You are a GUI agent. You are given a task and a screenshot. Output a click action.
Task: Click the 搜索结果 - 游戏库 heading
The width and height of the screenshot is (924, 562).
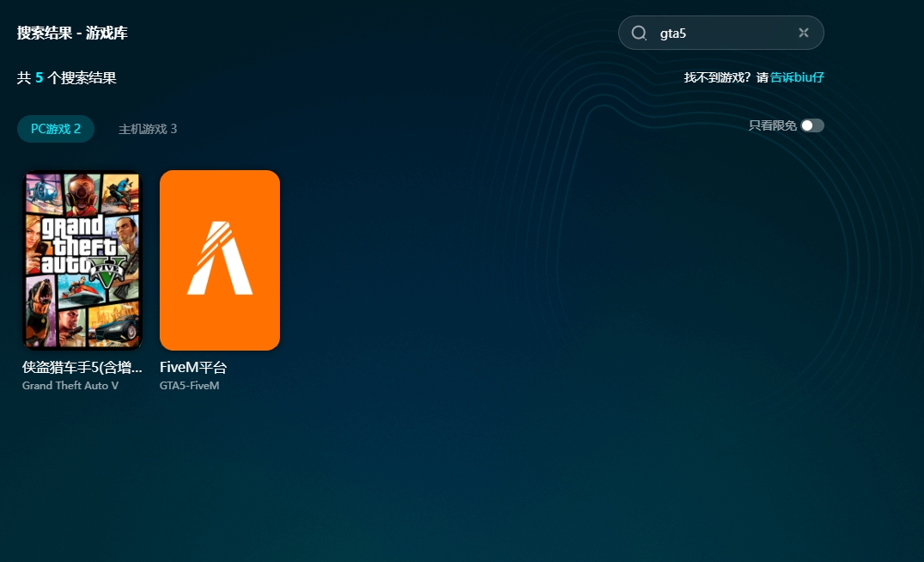72,33
